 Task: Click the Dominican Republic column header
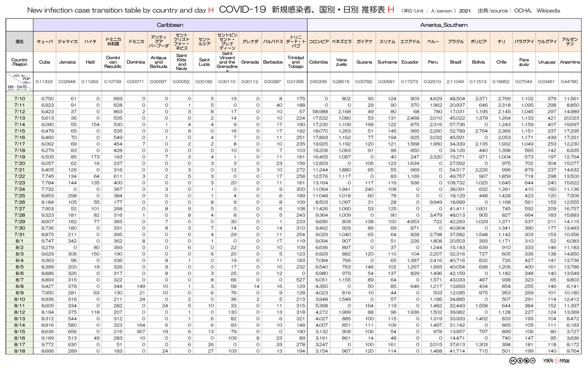click(x=113, y=63)
